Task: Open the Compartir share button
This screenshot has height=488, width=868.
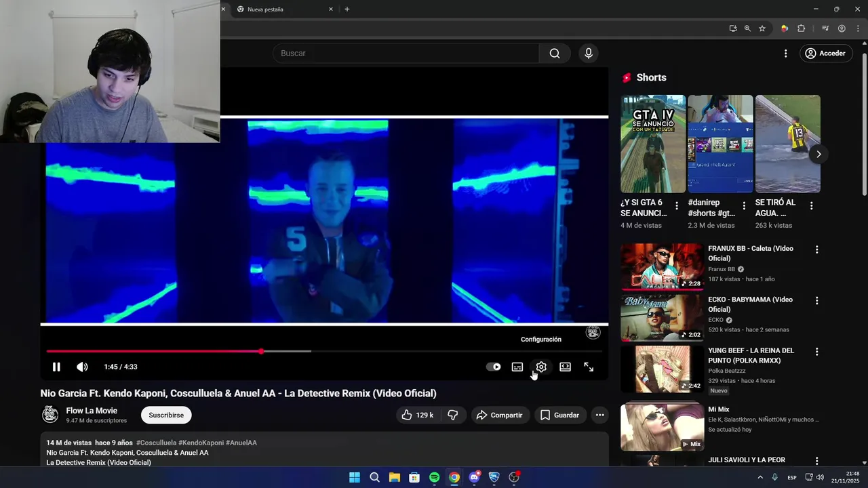Action: 500,415
